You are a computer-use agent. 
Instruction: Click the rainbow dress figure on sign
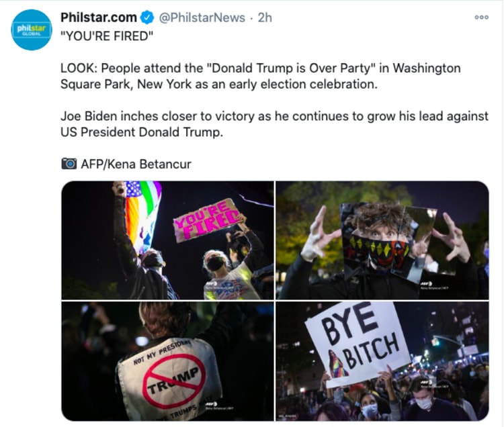[x=337, y=364]
